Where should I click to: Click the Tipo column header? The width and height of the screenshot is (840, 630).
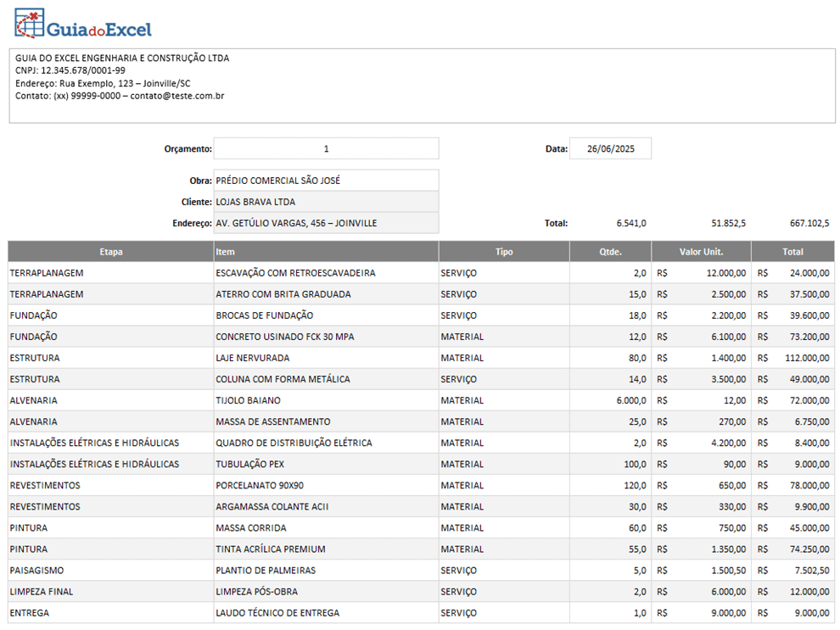pyautogui.click(x=504, y=252)
